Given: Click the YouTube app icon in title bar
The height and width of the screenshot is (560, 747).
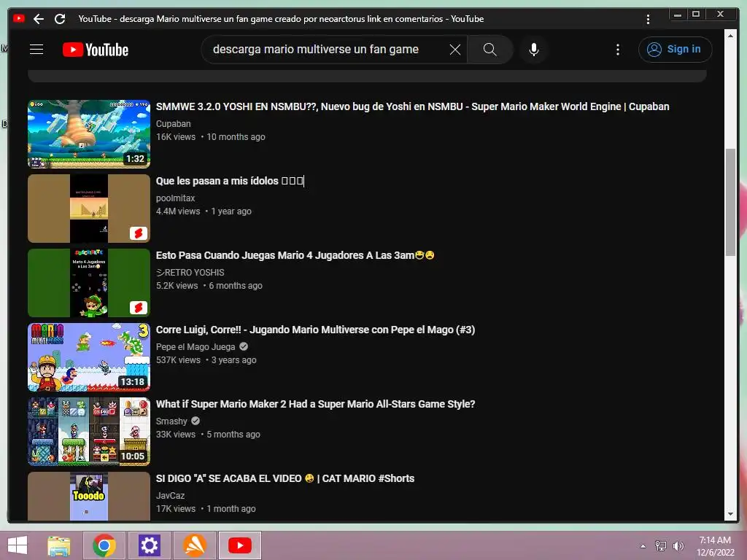Looking at the screenshot, I should tap(19, 18).
